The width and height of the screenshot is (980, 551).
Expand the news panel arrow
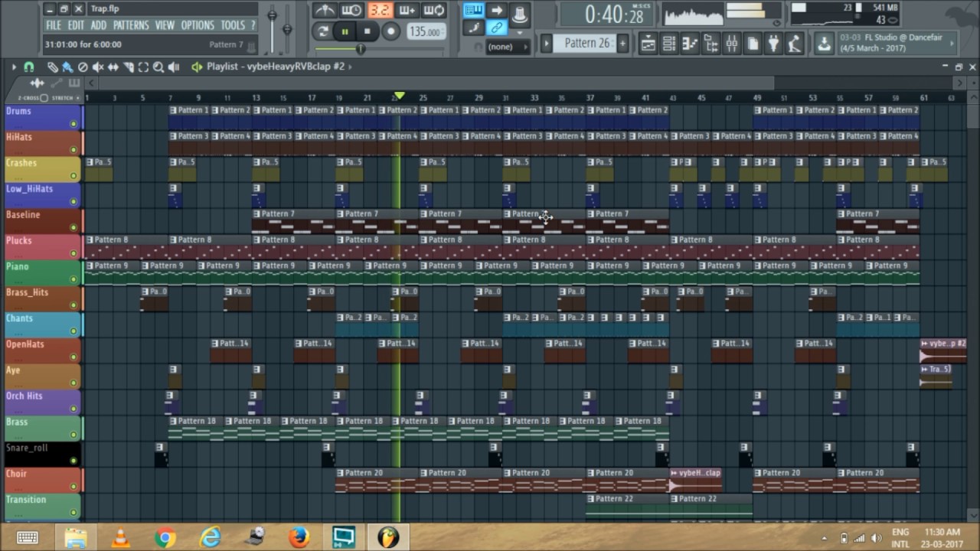tap(952, 44)
